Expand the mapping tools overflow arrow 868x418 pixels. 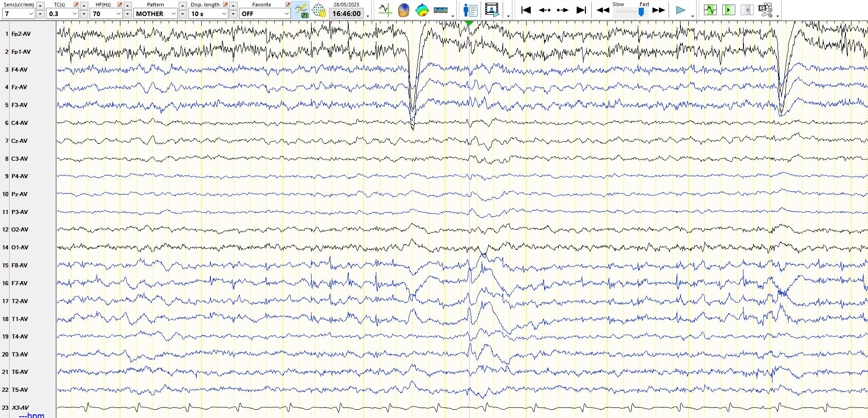click(x=453, y=16)
